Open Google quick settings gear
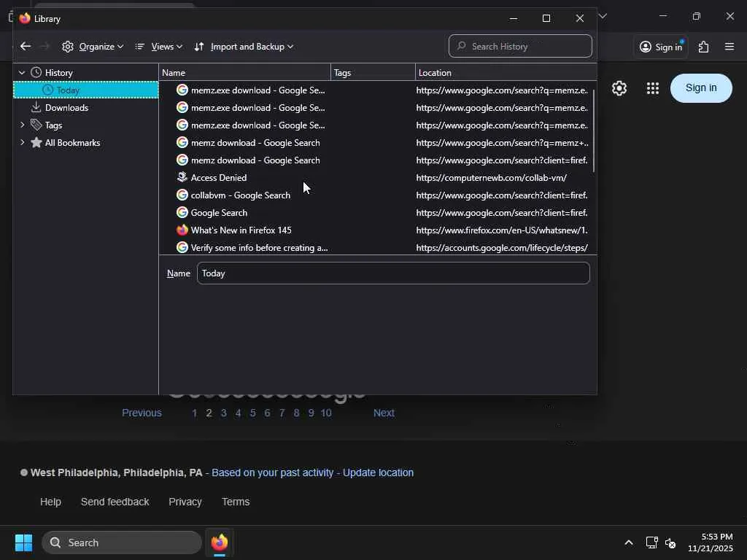 pyautogui.click(x=619, y=88)
